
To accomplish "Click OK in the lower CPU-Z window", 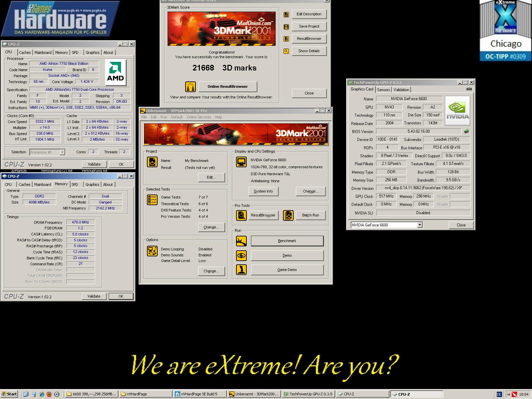I will [121, 296].
